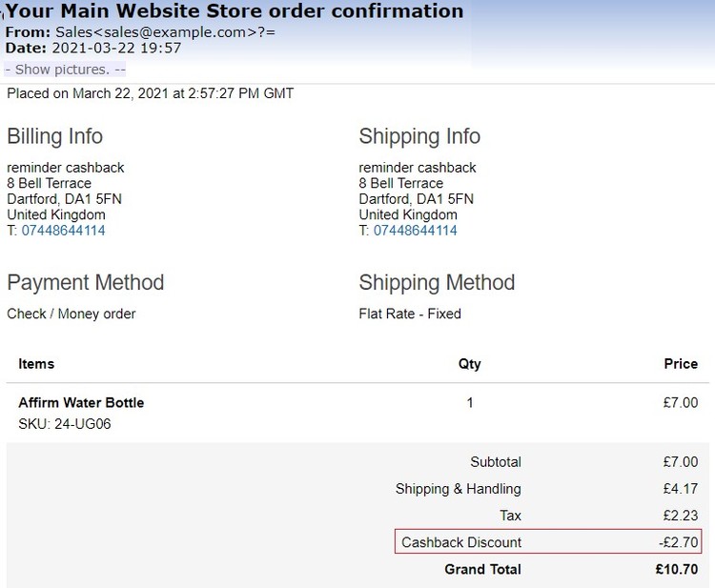Click the Billing Info heading
Screen dimensions: 715x588
pyautogui.click(x=54, y=136)
